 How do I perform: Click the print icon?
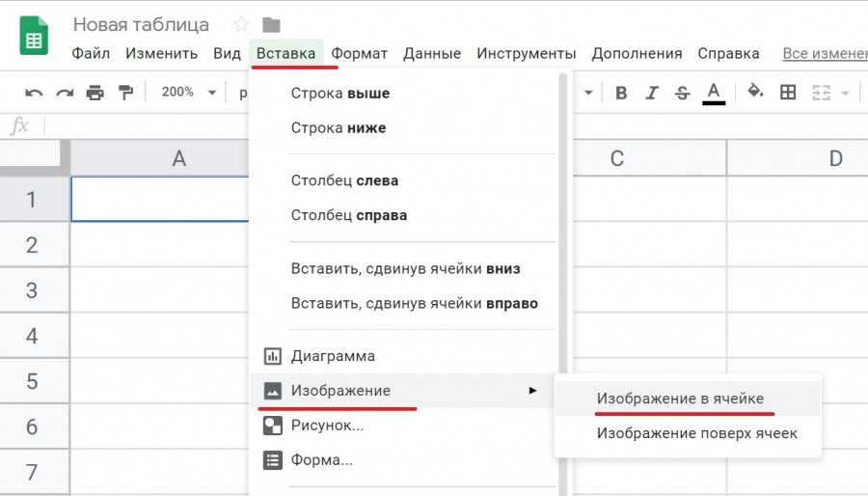point(95,93)
